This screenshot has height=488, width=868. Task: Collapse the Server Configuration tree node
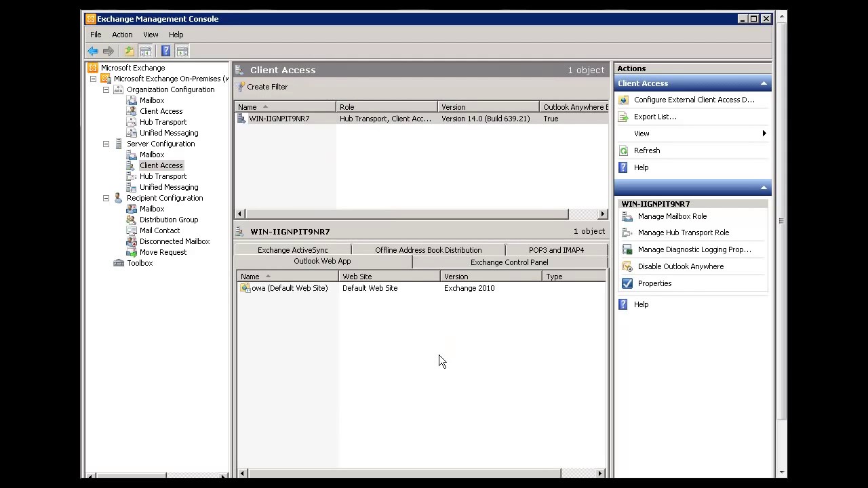pos(106,144)
